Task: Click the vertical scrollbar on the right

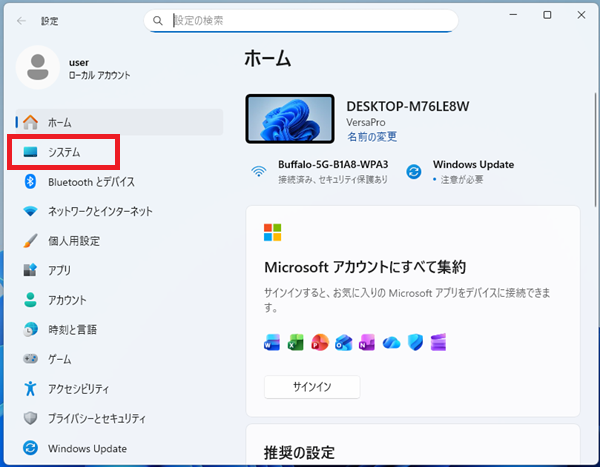Action: click(595, 149)
